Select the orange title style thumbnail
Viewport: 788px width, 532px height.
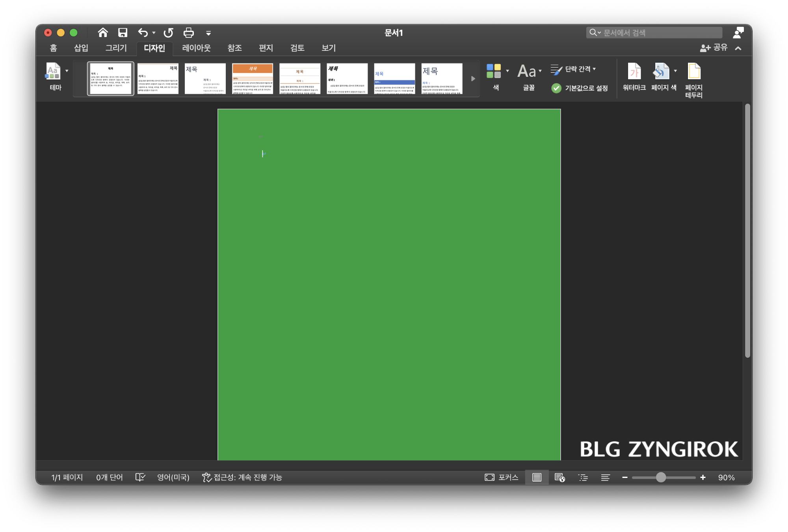[253, 79]
